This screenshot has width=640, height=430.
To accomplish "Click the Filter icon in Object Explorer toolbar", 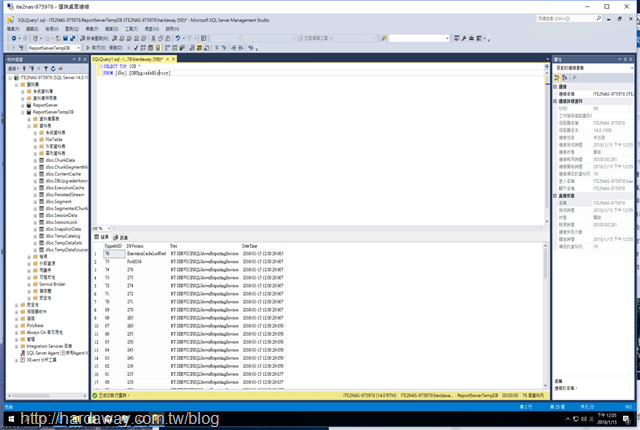I will point(46,69).
